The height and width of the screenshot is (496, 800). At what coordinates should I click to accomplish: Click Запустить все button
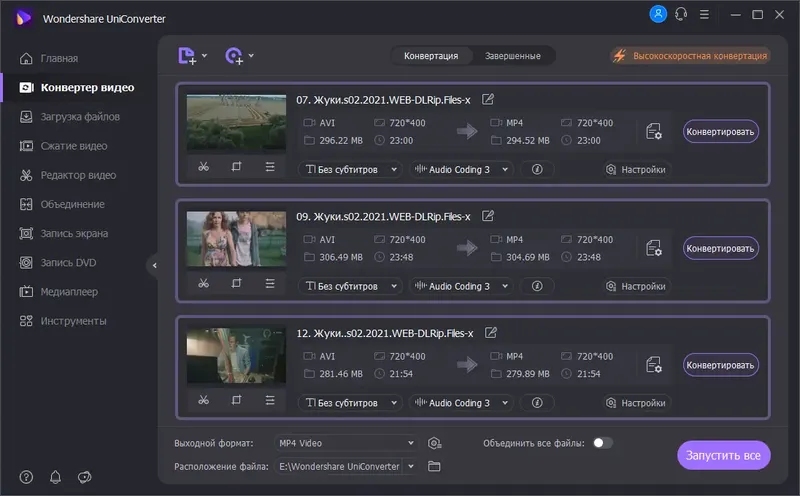click(723, 455)
